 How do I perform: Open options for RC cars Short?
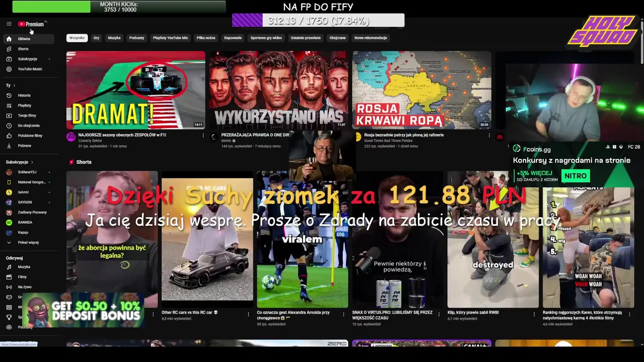(248, 314)
